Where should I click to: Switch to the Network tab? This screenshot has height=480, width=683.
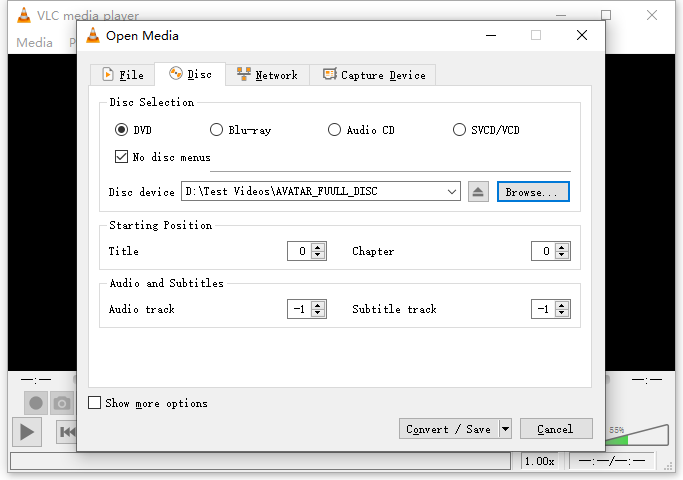coord(267,74)
